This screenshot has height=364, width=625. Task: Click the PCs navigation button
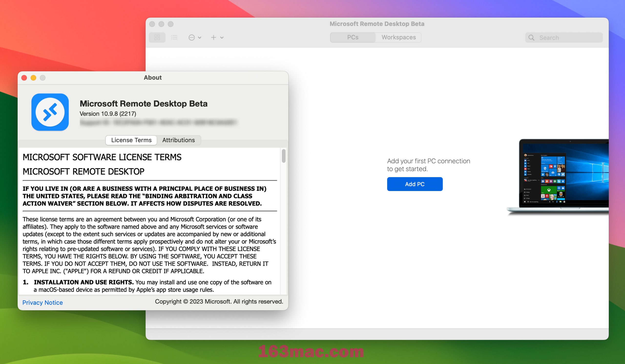(x=353, y=37)
